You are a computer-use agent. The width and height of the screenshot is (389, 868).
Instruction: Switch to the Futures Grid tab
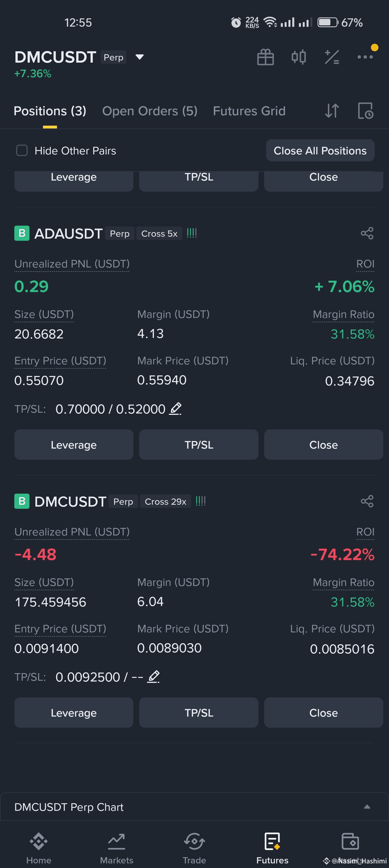coord(249,111)
